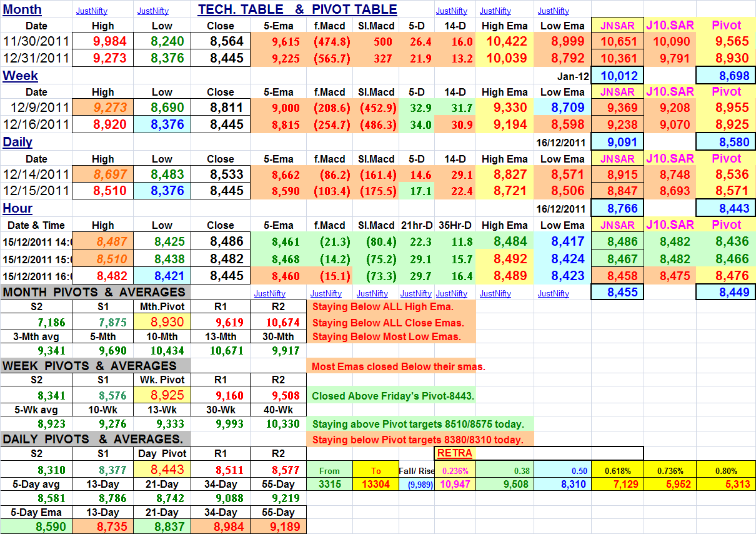Select the Jan-12 label cell

click(572, 76)
